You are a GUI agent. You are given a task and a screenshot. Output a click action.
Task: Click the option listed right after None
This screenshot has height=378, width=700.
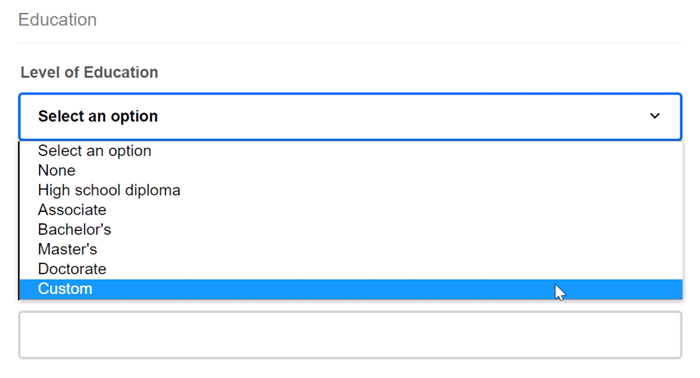351,190
